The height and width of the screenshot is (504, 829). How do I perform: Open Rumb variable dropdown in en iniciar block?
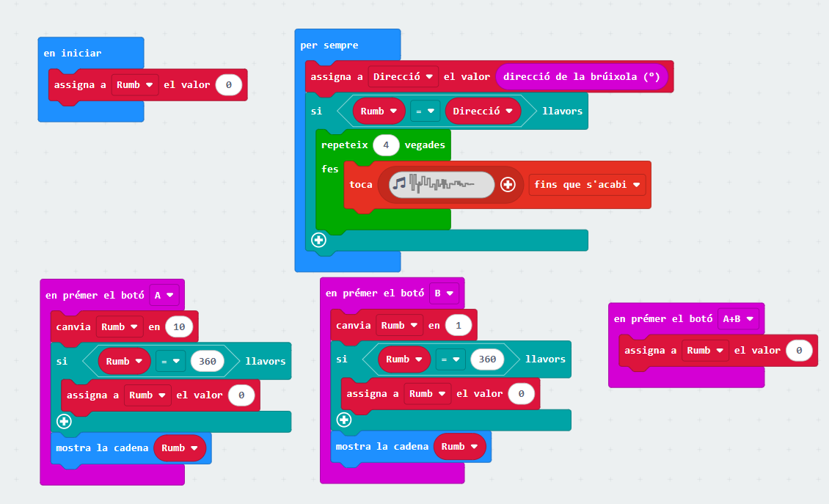tap(135, 85)
